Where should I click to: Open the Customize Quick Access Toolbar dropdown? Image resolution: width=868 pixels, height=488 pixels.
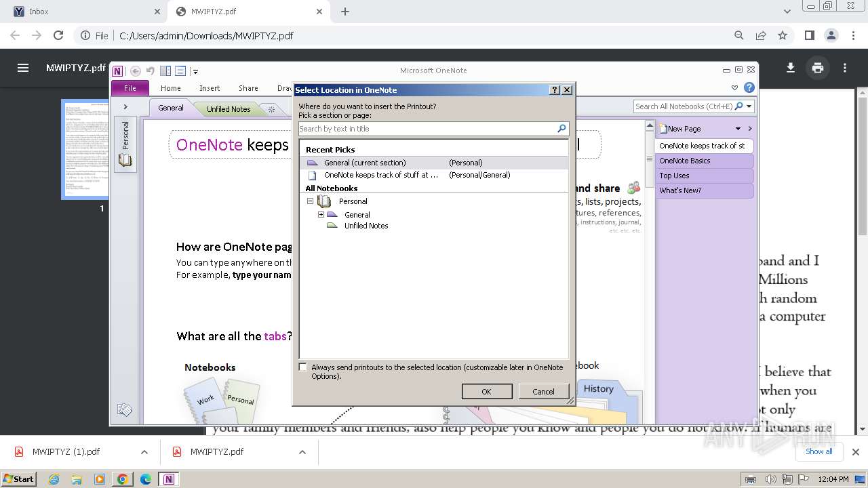tap(195, 71)
